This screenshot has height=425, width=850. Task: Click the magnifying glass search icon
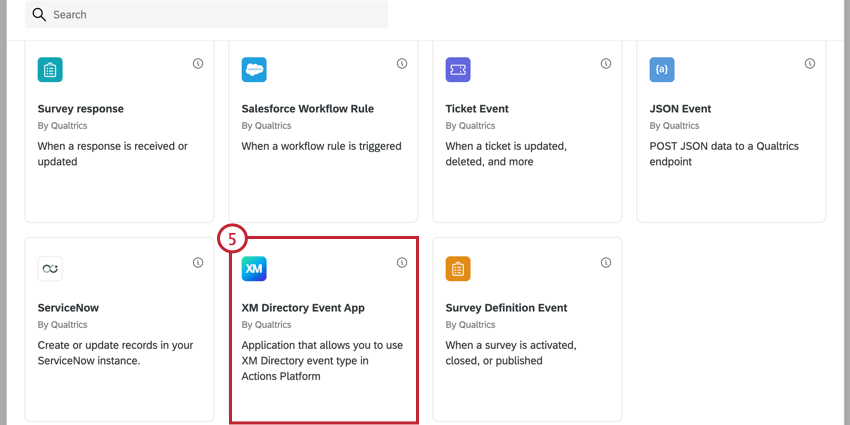click(x=39, y=15)
